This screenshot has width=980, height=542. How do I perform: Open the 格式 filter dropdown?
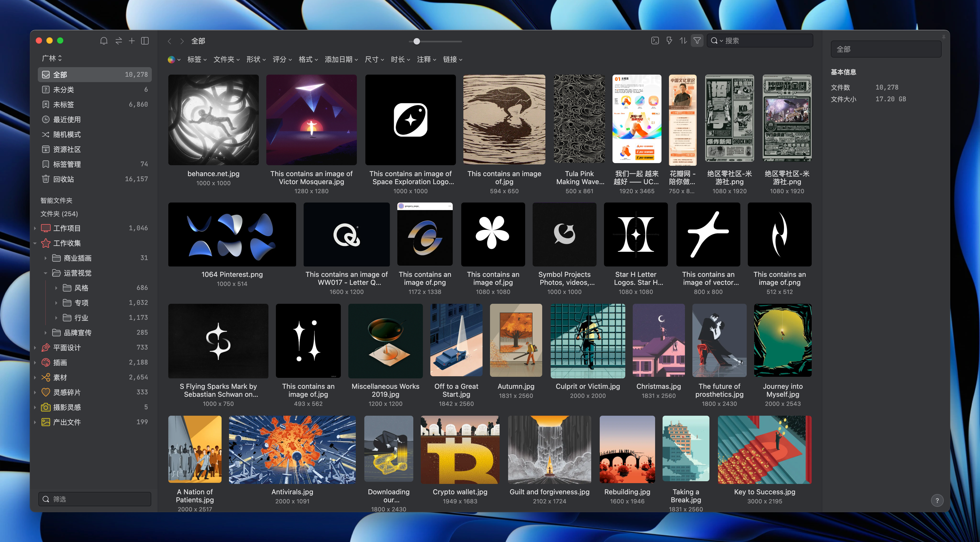pyautogui.click(x=308, y=59)
